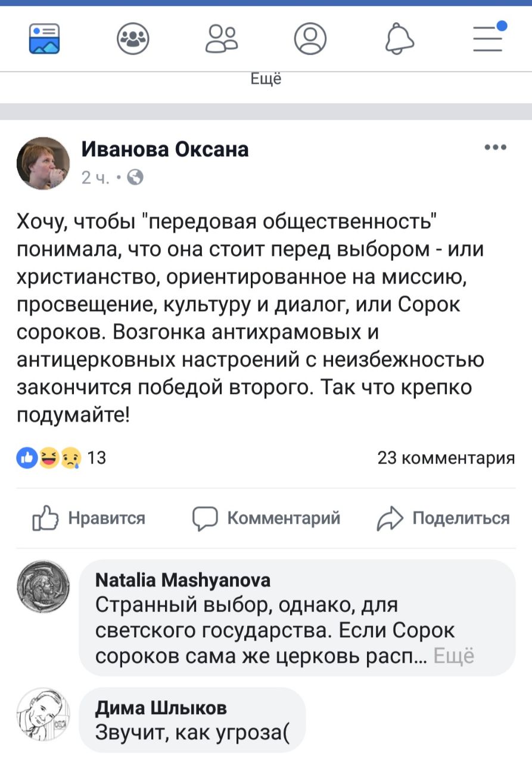This screenshot has width=532, height=763.
Task: Expand Natalia Mashyanova's comment with Ещё
Action: pos(454,656)
